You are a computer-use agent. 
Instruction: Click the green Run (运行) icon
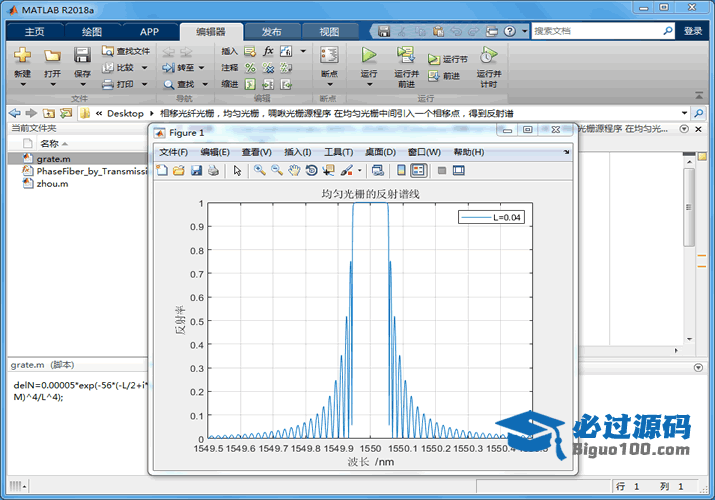pos(368,55)
